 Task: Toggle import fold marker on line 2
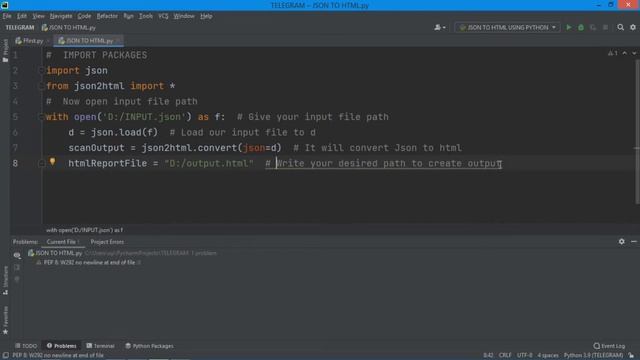coord(41,70)
